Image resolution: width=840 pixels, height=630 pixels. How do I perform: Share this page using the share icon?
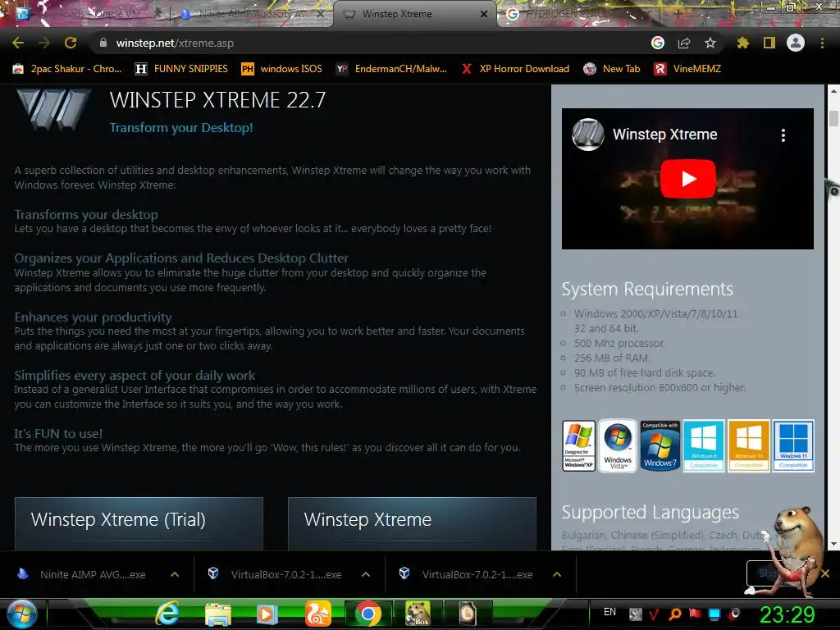click(684, 43)
